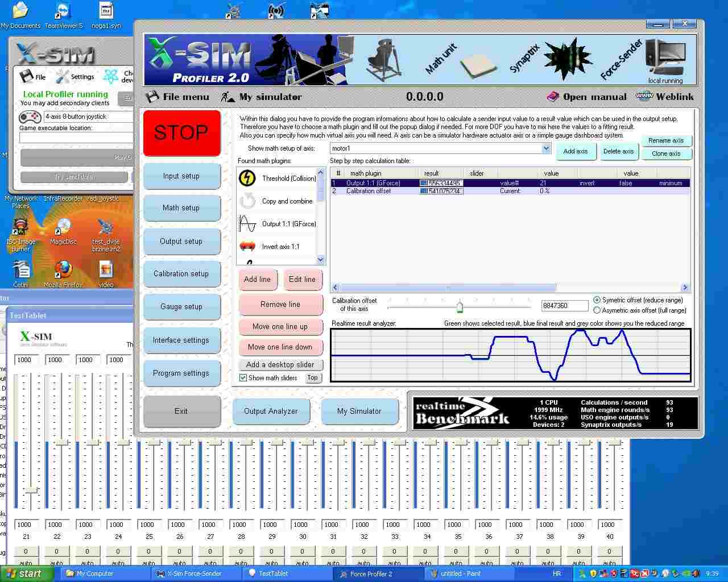Switch to Output setup section
Viewport: 728px width, 582px height.
181,242
